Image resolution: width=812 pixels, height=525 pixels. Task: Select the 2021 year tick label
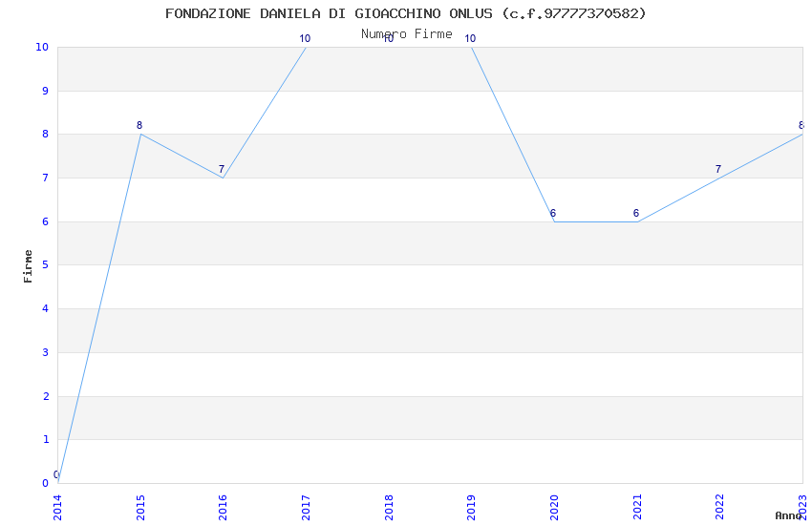(x=637, y=508)
